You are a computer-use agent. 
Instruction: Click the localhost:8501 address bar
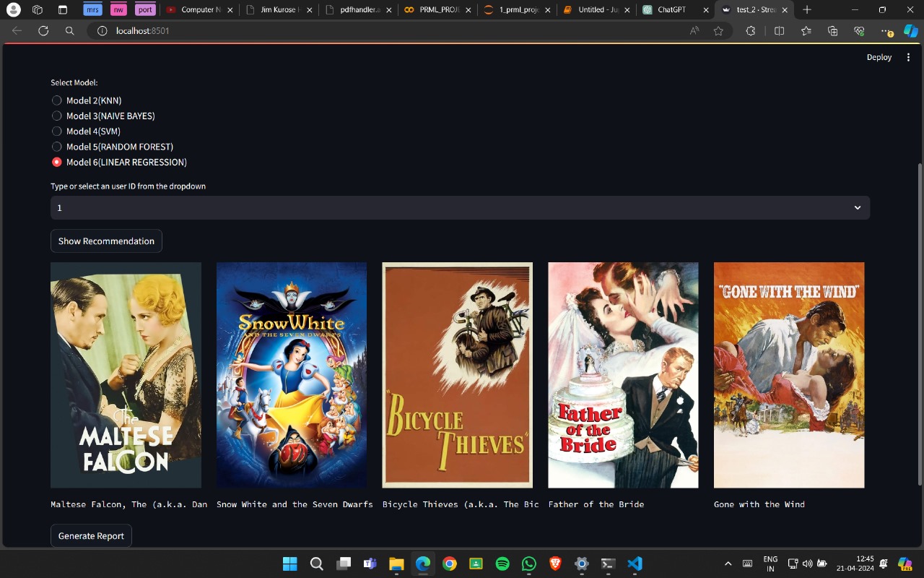point(409,31)
